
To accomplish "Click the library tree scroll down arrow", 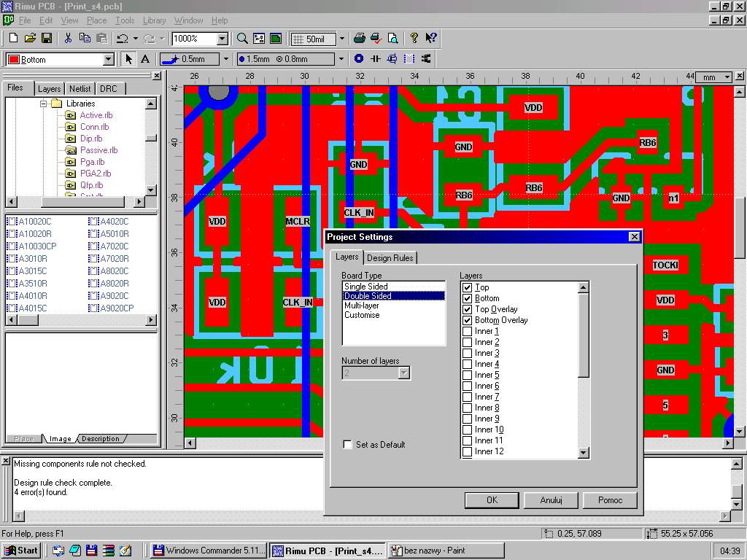I will (x=150, y=190).
